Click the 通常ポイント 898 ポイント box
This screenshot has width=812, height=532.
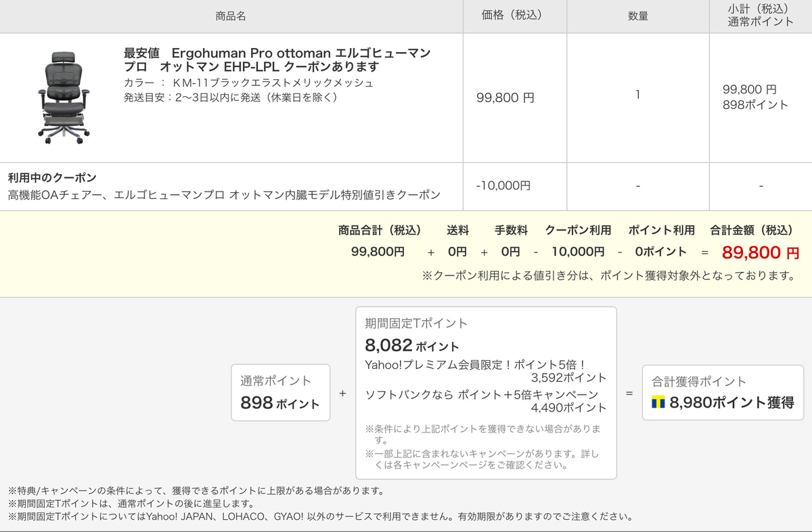coord(281,393)
